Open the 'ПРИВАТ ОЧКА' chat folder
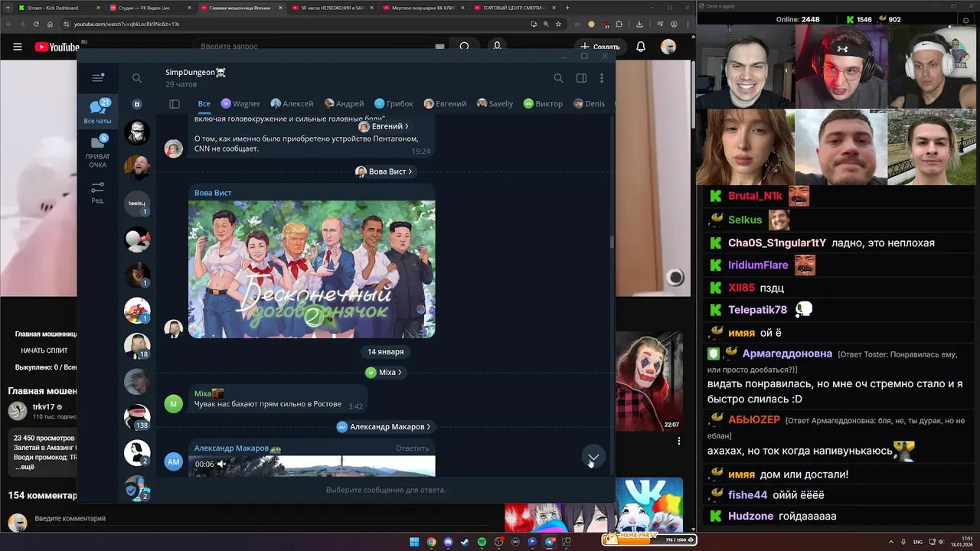980x551 pixels. pos(97,152)
